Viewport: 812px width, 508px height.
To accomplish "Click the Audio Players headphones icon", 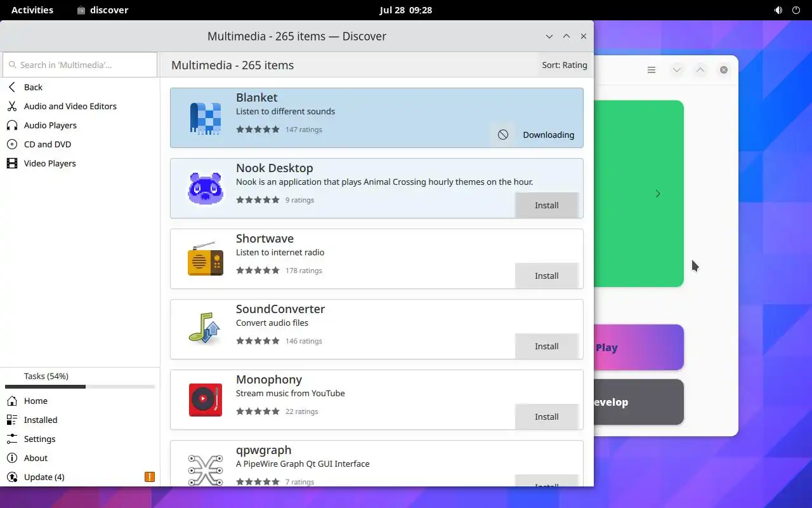I will pyautogui.click(x=12, y=125).
